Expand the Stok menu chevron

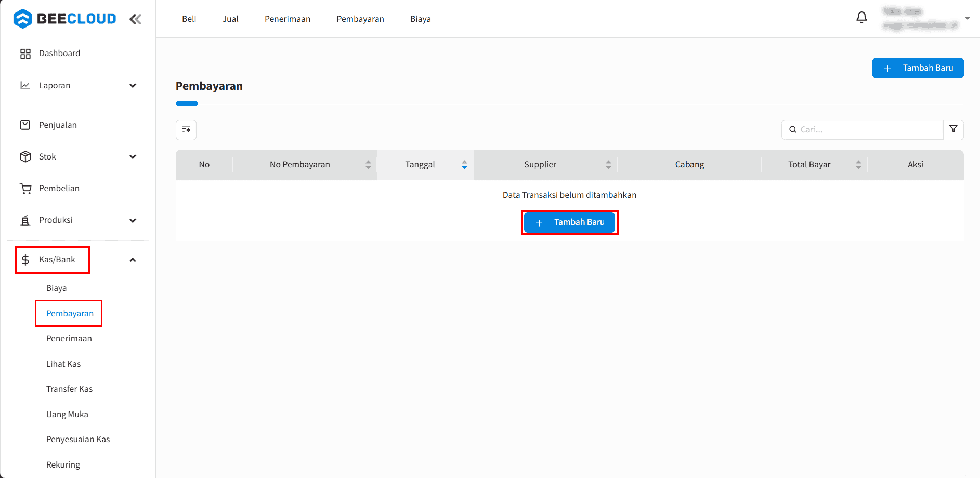click(x=133, y=156)
